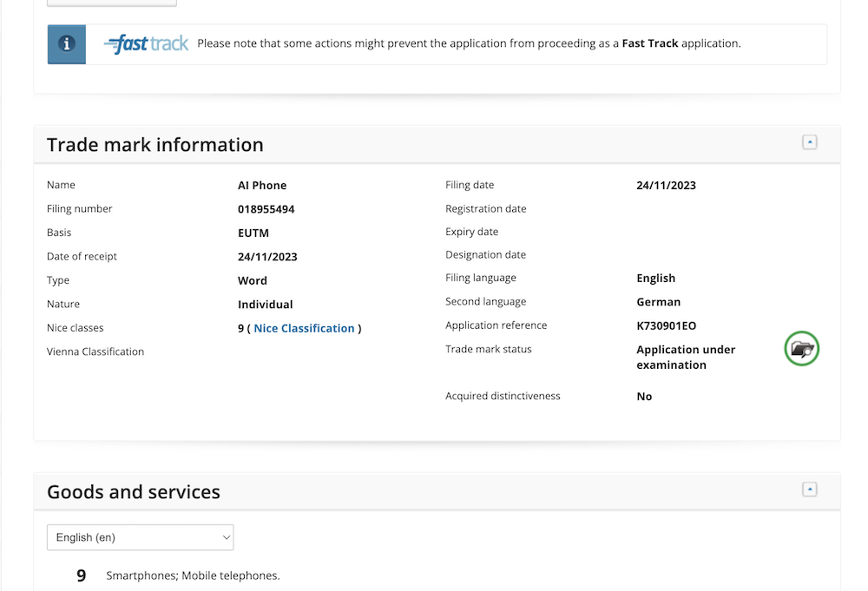Viewport: 868px width, 591px height.
Task: Click the large class number 9 in goods list
Action: tap(82, 575)
